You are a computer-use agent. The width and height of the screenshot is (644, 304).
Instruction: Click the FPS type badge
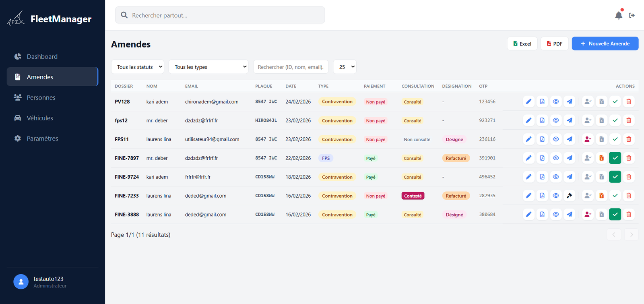326,158
